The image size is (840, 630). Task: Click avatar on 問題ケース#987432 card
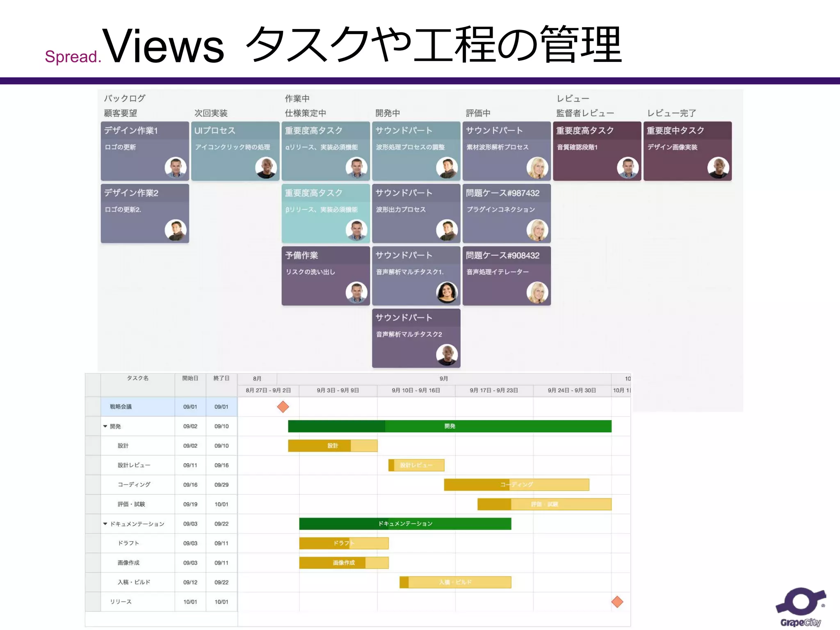click(x=537, y=230)
